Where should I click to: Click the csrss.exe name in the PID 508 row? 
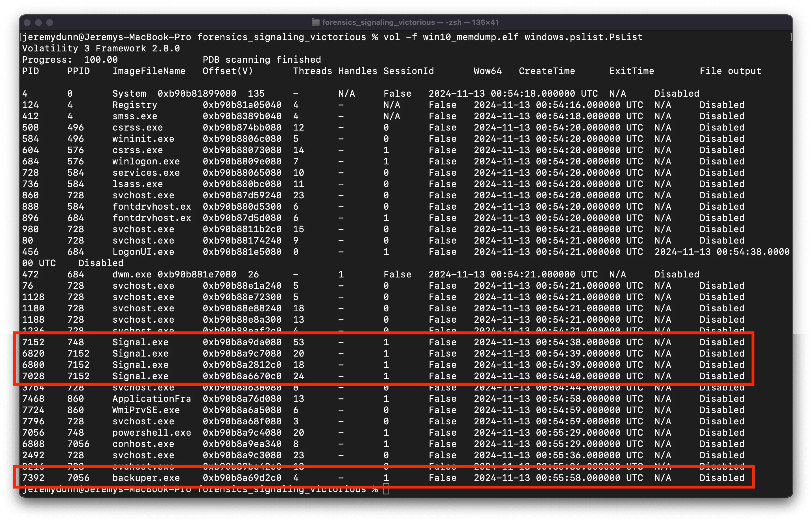coord(137,127)
